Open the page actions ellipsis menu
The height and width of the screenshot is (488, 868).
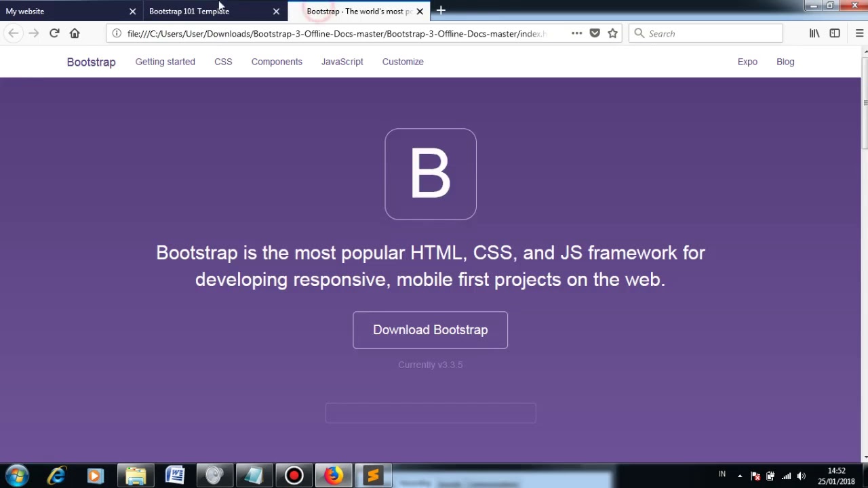point(576,33)
